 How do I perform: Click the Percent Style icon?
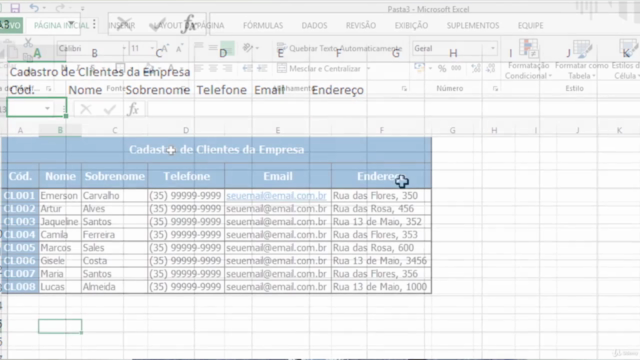442,69
